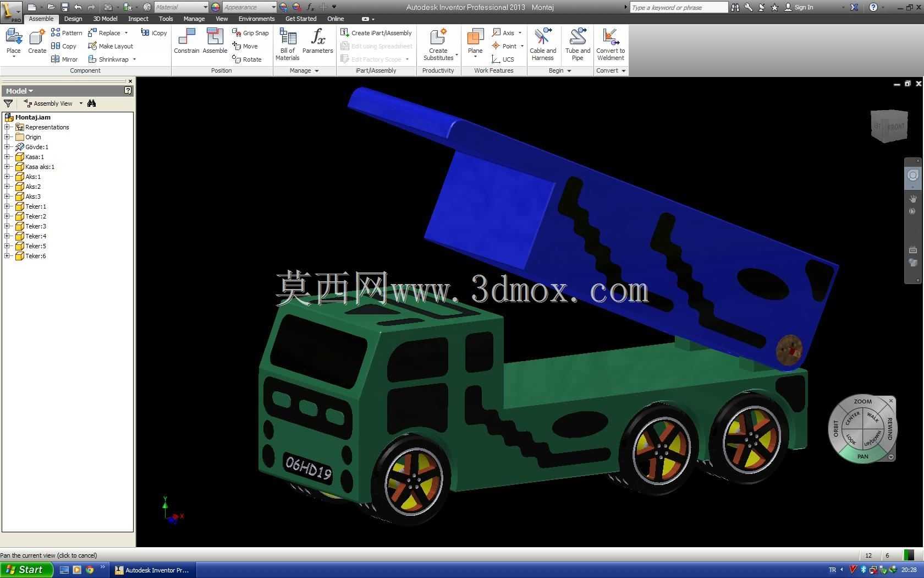Screen dimensions: 924x578
Task: Expand the Gövde:1 node
Action: 8,147
